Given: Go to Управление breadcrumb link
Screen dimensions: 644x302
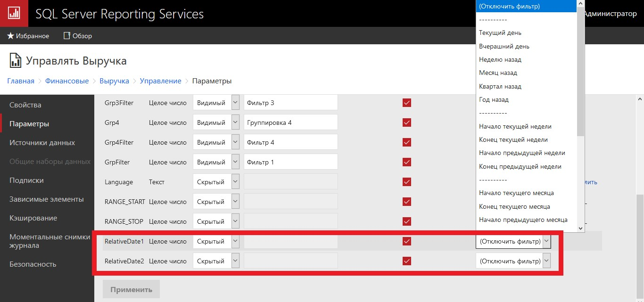Looking at the screenshot, I should [161, 81].
